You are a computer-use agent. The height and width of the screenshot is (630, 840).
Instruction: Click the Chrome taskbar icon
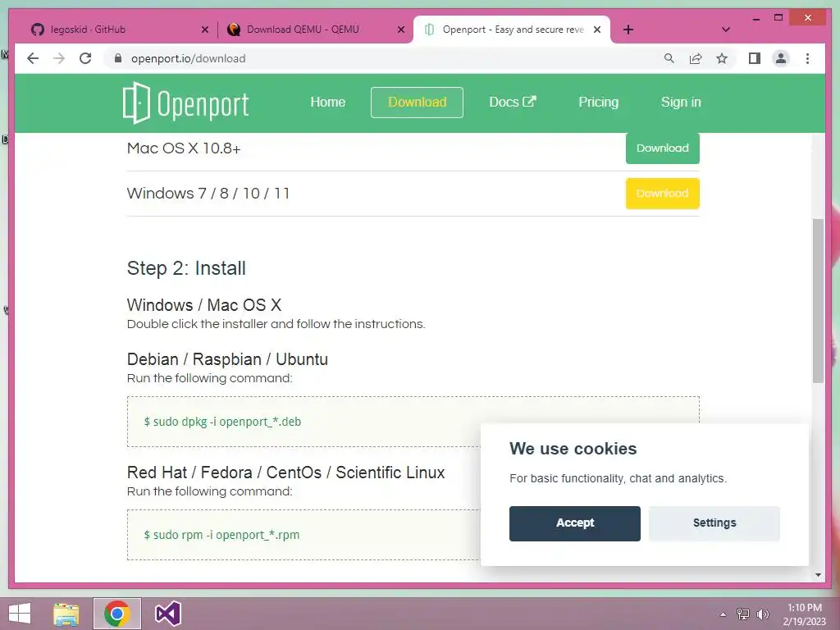pyautogui.click(x=117, y=614)
